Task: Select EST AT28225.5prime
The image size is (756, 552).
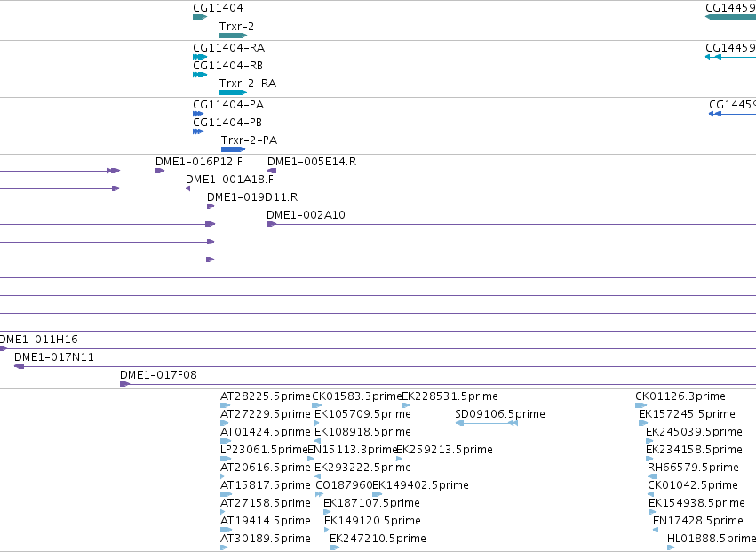Action: pyautogui.click(x=266, y=396)
